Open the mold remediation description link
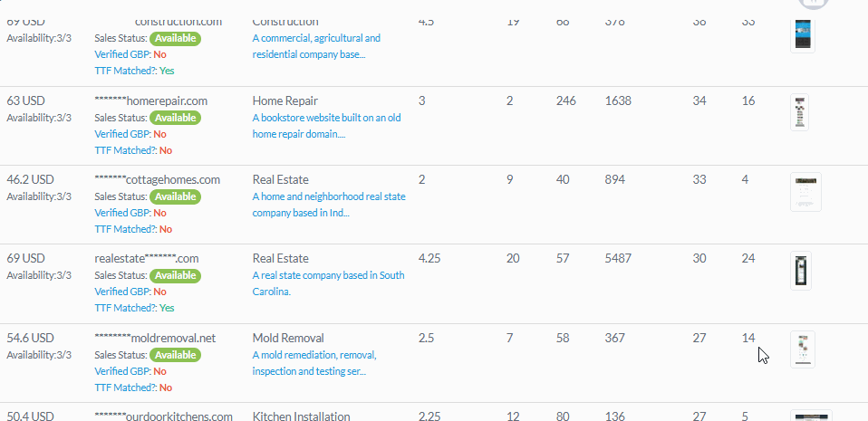The width and height of the screenshot is (868, 421). (314, 363)
